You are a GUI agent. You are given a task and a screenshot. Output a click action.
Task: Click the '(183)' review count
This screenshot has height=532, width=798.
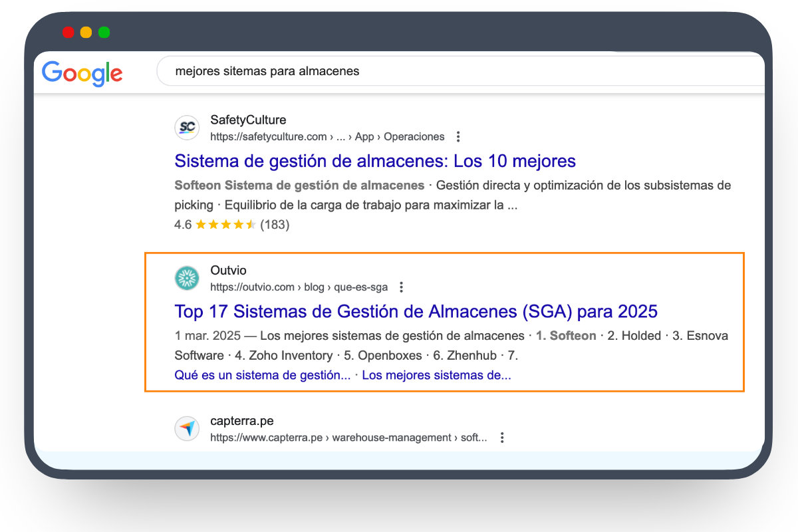tap(275, 225)
